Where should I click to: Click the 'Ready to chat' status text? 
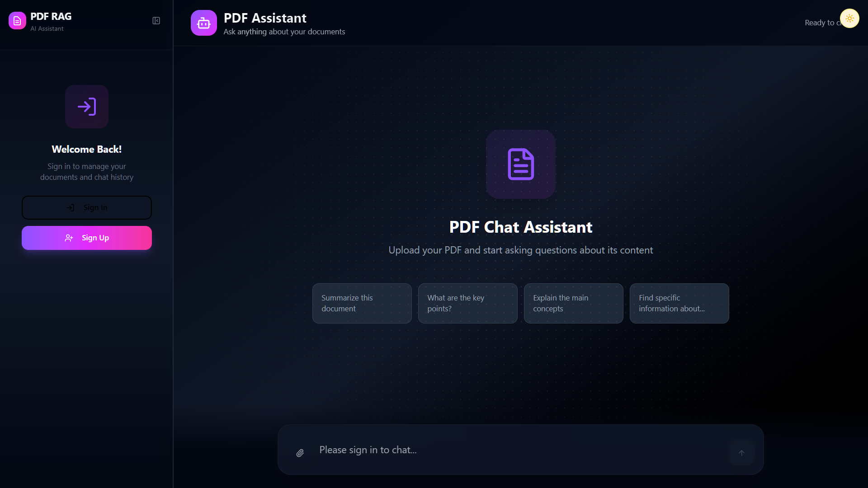(x=821, y=23)
